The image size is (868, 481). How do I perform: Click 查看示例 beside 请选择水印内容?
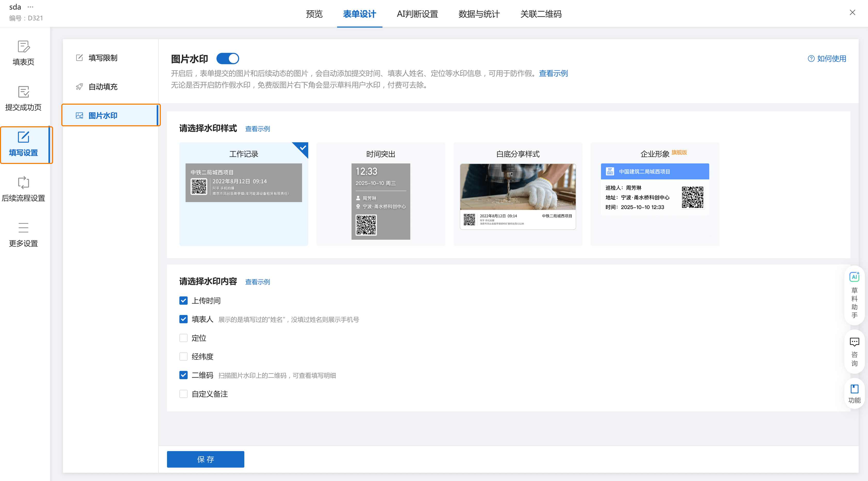click(x=257, y=282)
